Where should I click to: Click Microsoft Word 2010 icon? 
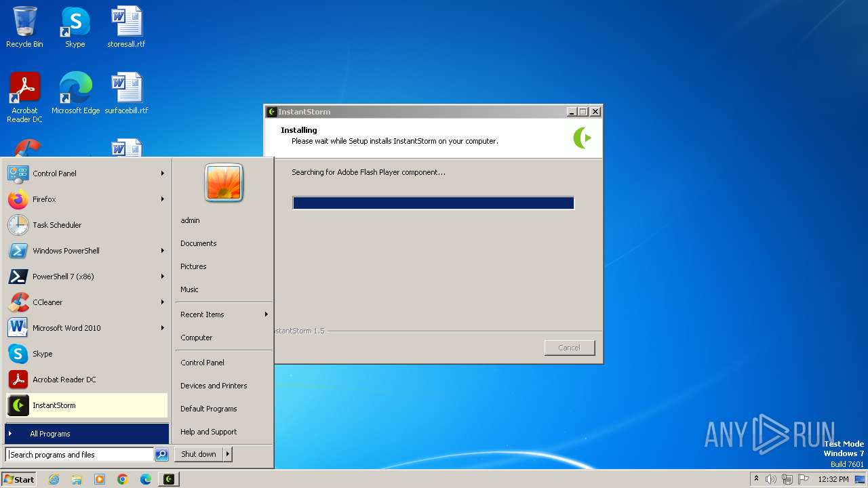[18, 328]
